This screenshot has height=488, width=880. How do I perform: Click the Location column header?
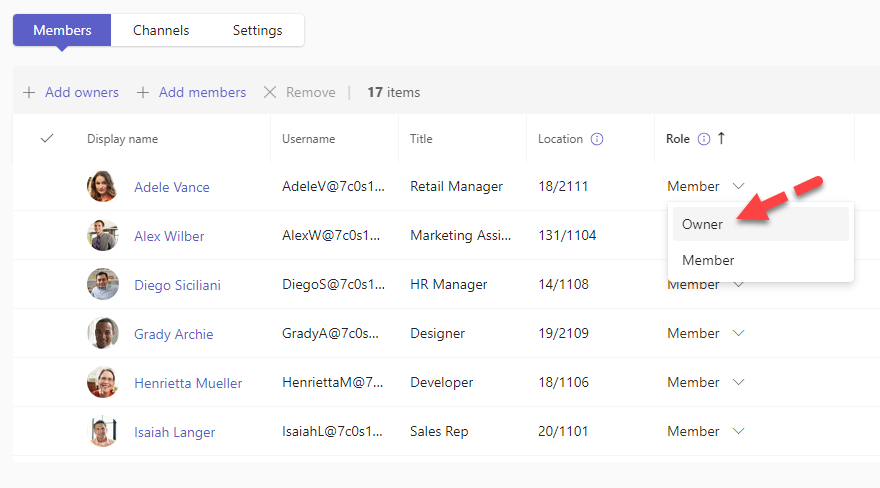coord(560,139)
